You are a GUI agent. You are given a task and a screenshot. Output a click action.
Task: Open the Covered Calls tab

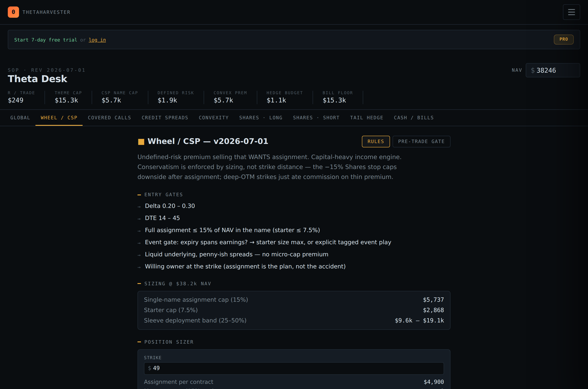click(x=109, y=118)
